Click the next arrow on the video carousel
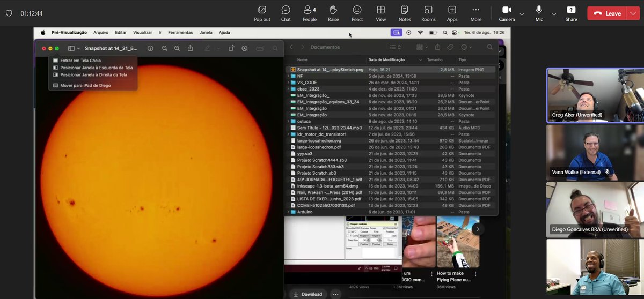644x299 pixels. click(477, 229)
